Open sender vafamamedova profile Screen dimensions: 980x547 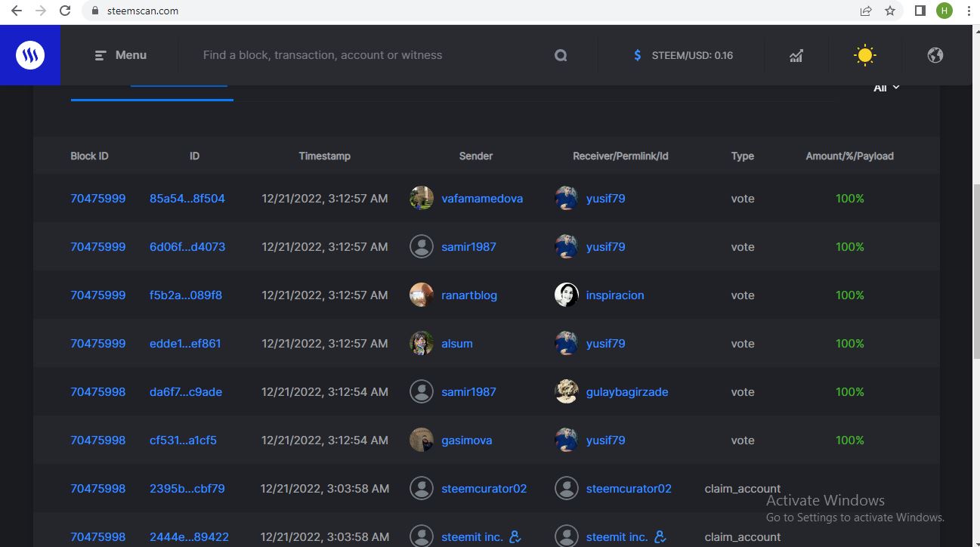coord(482,199)
